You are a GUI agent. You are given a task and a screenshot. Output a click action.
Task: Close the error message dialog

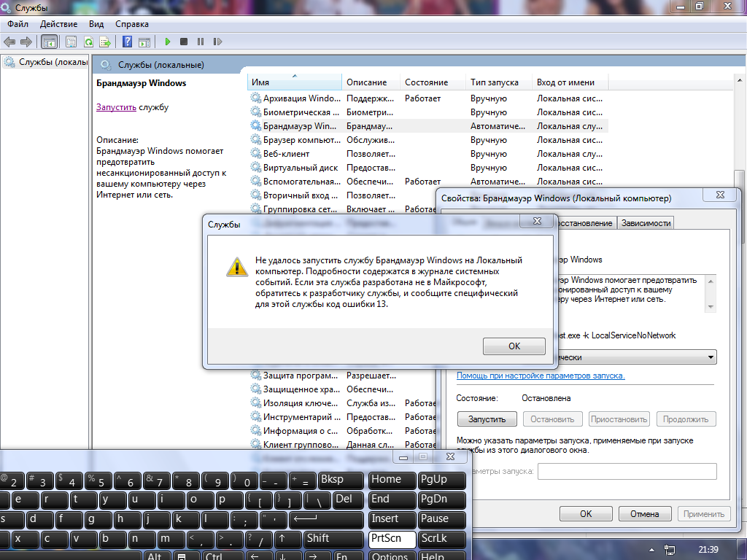coord(537,221)
